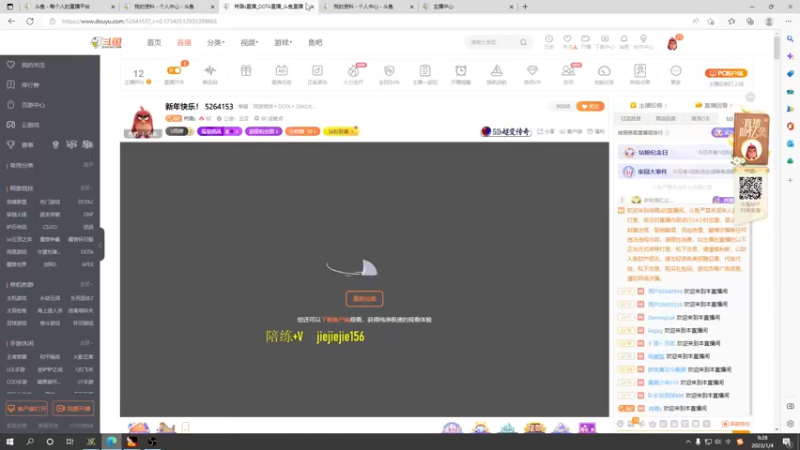The width and height of the screenshot is (800, 450).
Task: Click the Angry Bird streamer avatar
Action: tap(142, 121)
